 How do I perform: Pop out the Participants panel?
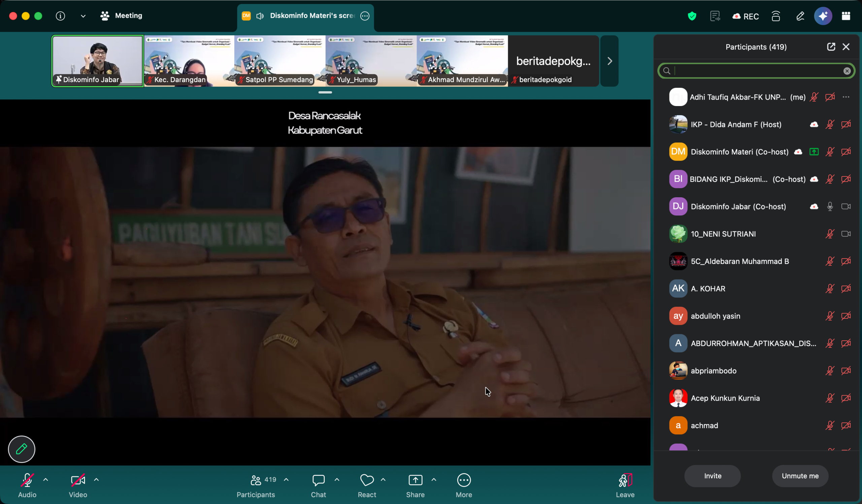point(831,47)
